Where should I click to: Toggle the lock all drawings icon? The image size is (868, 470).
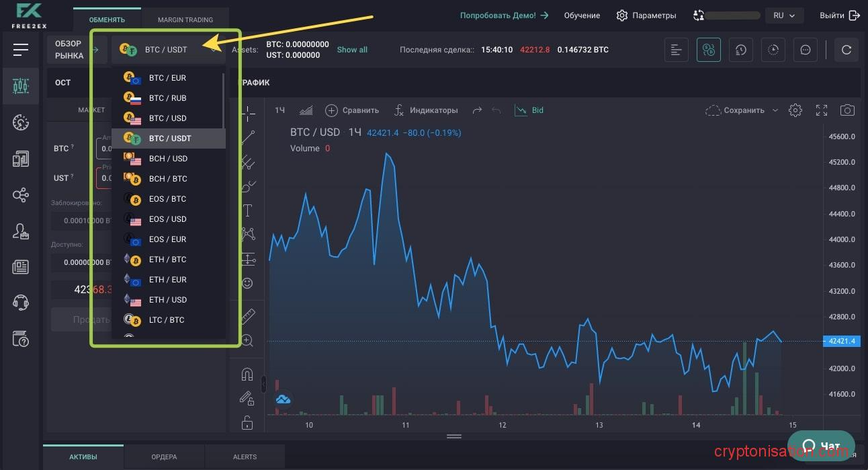coord(247,423)
